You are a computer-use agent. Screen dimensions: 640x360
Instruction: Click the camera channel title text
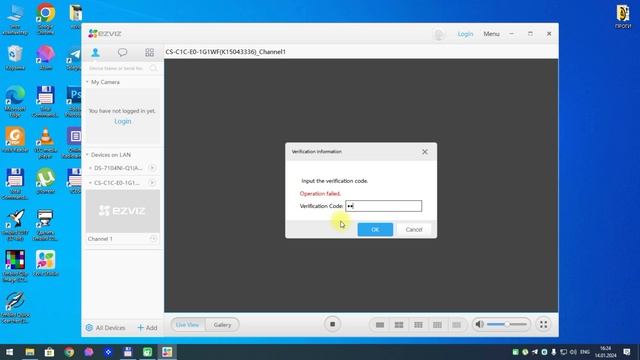coord(226,52)
